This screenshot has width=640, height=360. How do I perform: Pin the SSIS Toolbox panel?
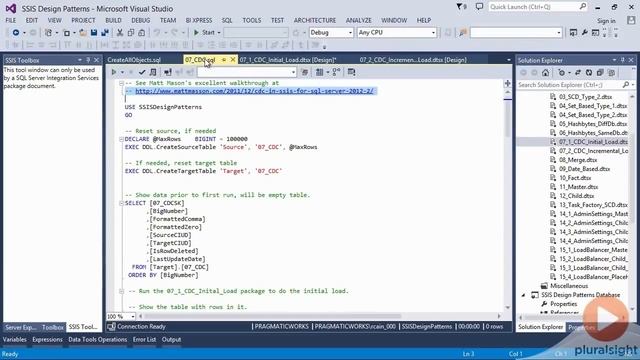coord(88,60)
